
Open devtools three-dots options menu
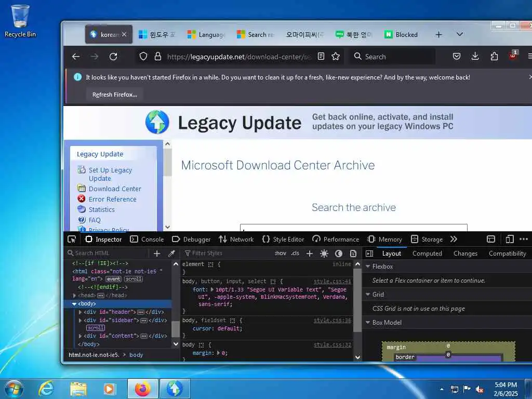[524, 239]
